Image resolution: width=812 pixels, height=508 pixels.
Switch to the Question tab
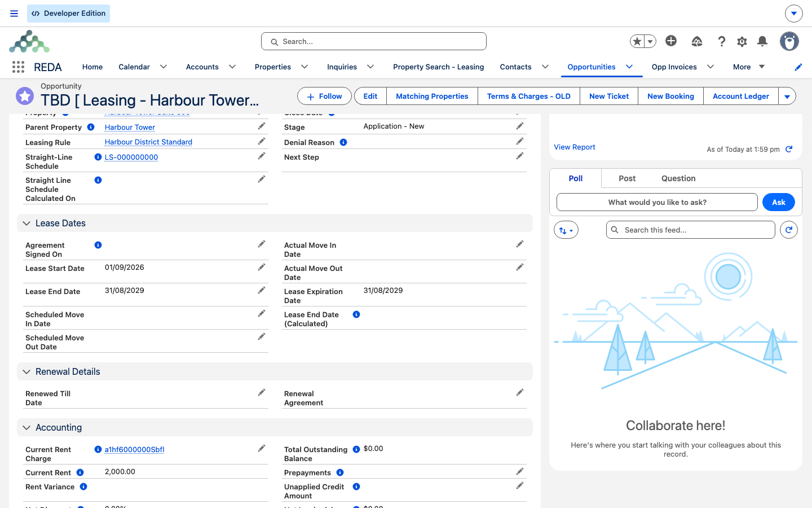tap(678, 178)
